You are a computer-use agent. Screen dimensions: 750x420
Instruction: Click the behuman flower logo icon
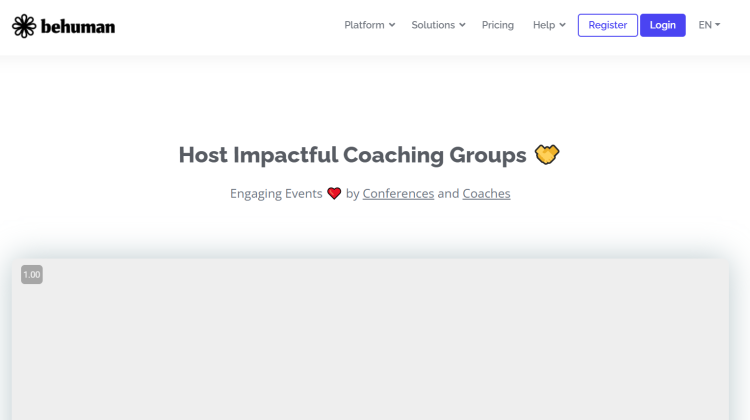tap(24, 26)
